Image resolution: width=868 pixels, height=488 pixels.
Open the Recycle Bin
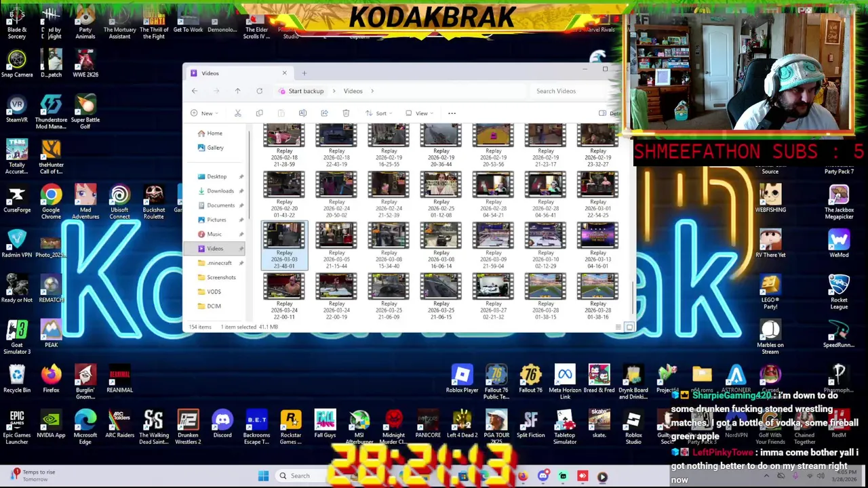pos(17,380)
